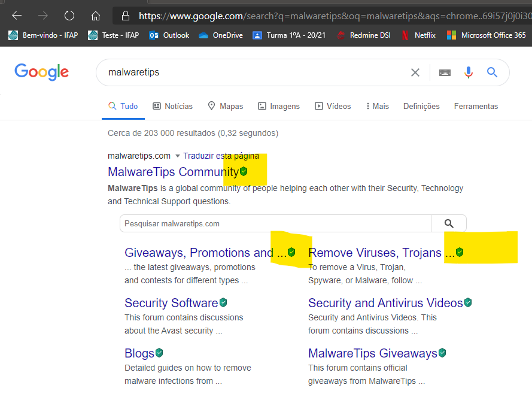Open the MalwareTips Community result
The height and width of the screenshot is (403, 532).
(174, 172)
